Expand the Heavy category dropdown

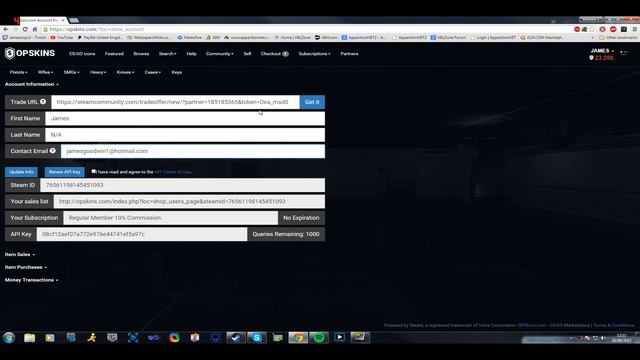click(98, 72)
